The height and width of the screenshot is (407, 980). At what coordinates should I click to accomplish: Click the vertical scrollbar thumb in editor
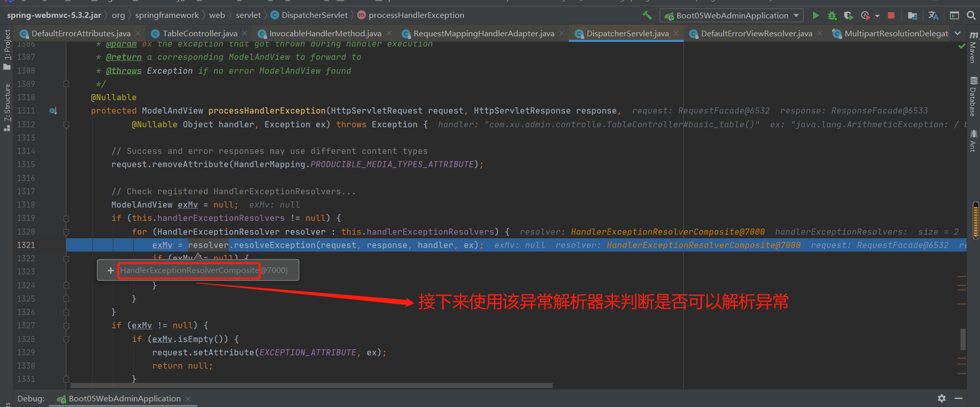point(963,340)
